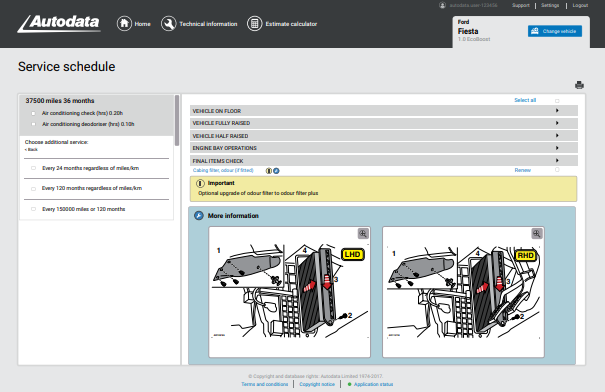The height and width of the screenshot is (392, 605).
Task: Click the blue wrench icon beside Cabin filter
Action: (x=276, y=171)
